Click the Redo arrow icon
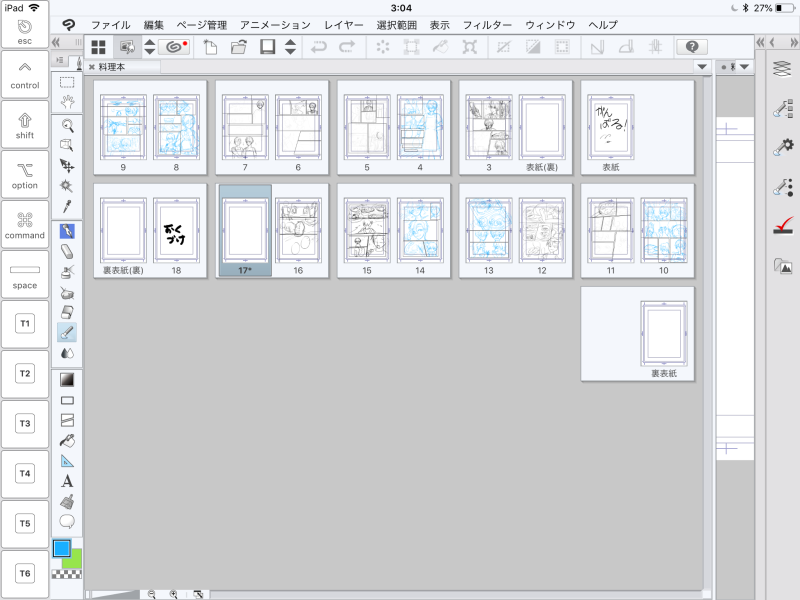This screenshot has width=800, height=600. point(347,47)
